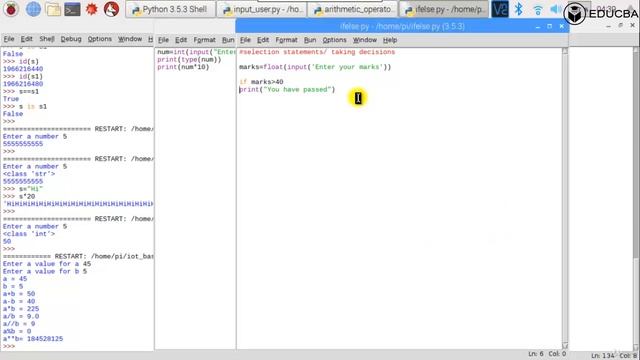Click "<class 'int'>" output in shell
Image resolution: width=640 pixels, height=360 pixels.
(29, 234)
